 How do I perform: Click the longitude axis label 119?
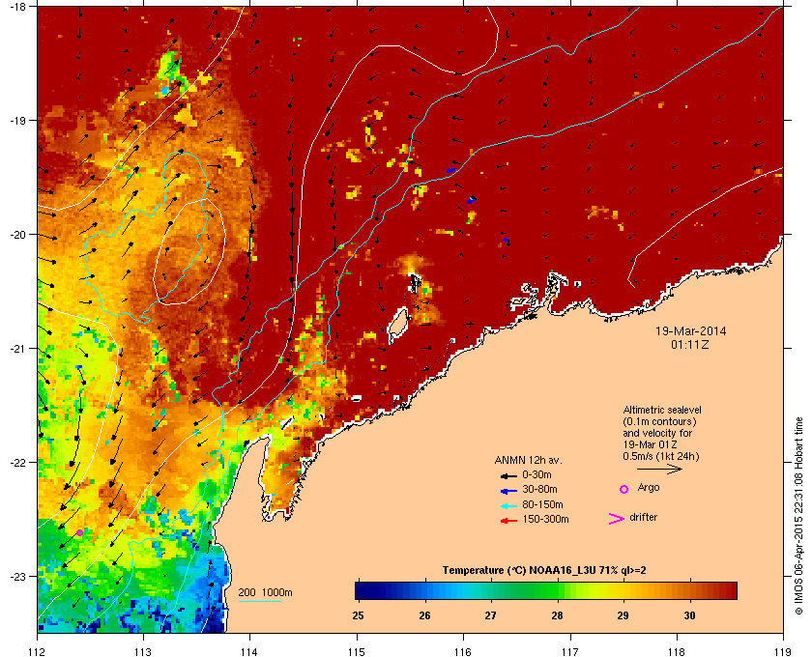click(x=783, y=652)
